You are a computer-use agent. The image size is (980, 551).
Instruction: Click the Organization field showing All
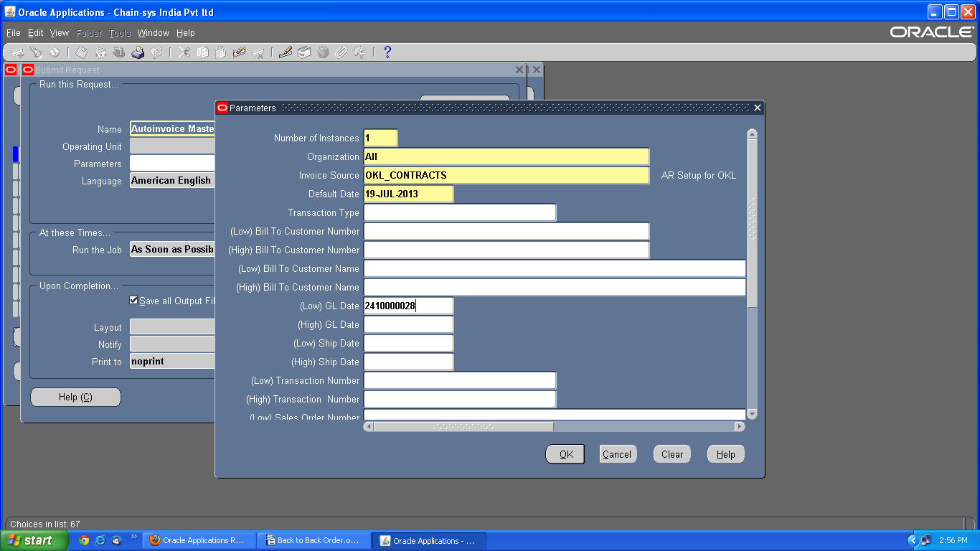coord(507,156)
